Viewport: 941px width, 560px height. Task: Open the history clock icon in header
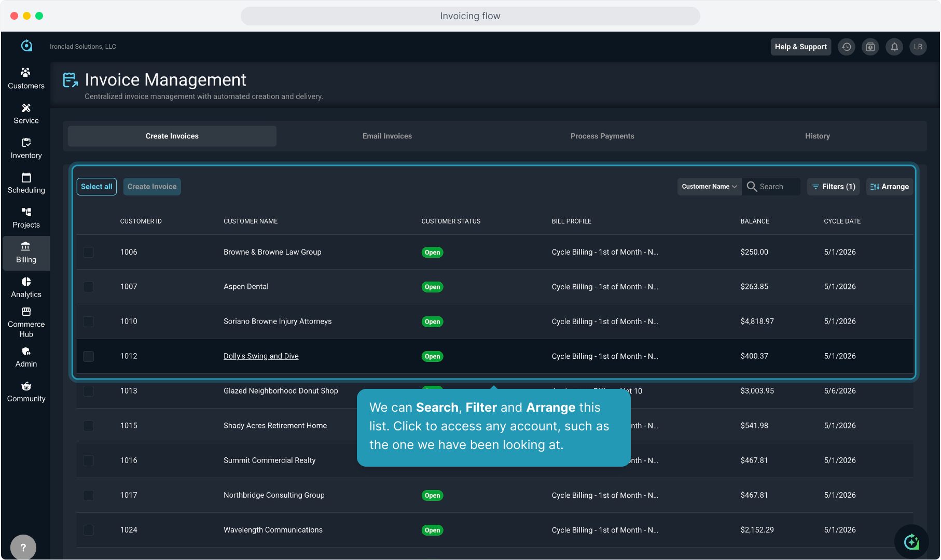[x=847, y=47]
